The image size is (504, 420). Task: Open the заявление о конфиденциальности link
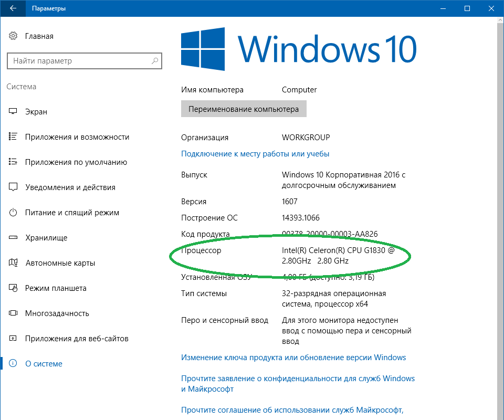tap(298, 384)
